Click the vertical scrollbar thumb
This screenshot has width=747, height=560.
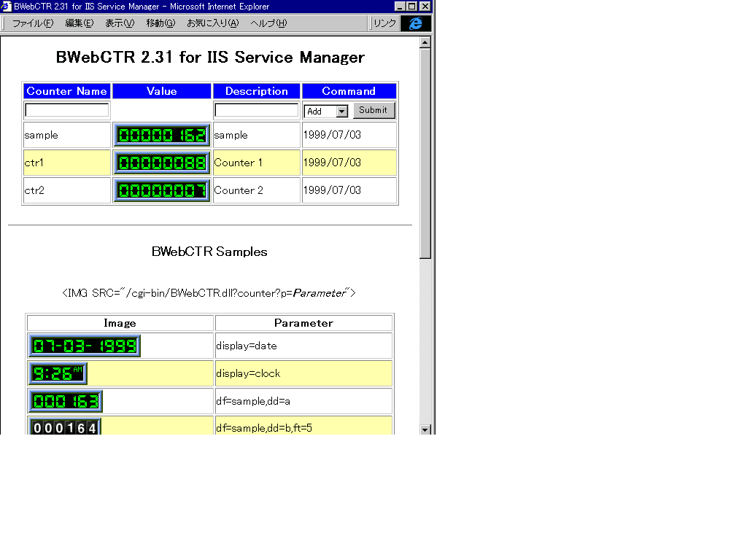425,153
